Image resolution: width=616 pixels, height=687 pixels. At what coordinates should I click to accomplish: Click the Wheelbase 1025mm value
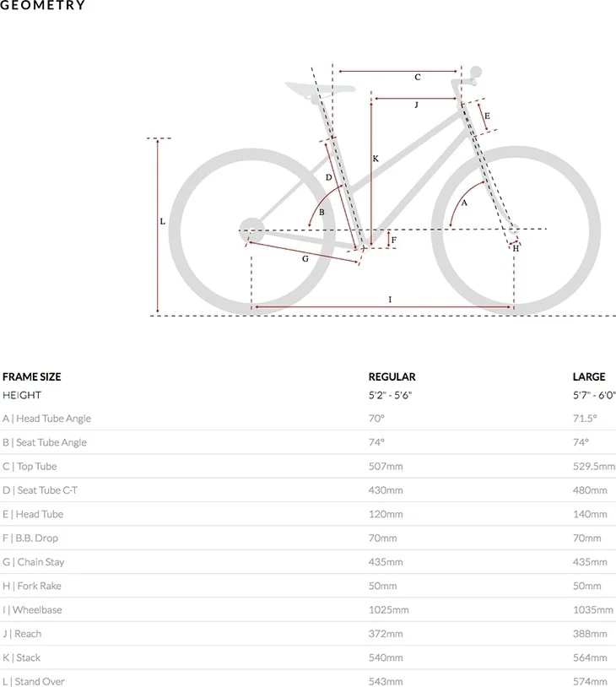(389, 610)
